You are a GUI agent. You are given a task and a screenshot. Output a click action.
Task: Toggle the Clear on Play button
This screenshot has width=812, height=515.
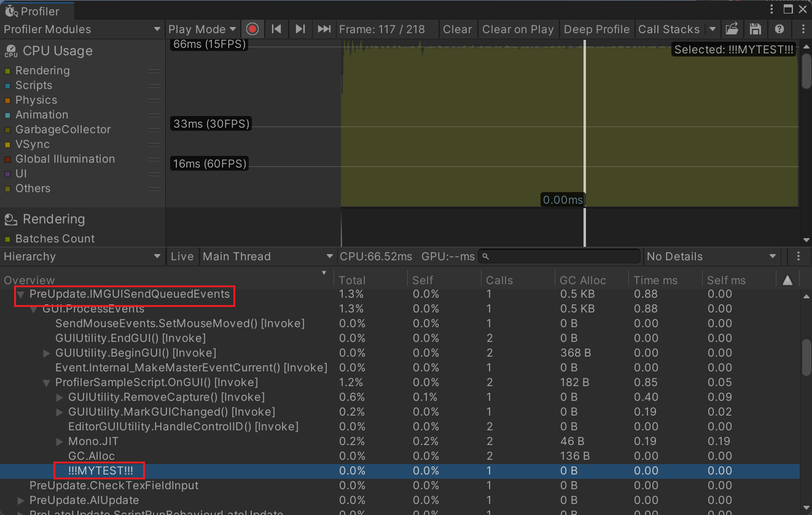tap(518, 29)
